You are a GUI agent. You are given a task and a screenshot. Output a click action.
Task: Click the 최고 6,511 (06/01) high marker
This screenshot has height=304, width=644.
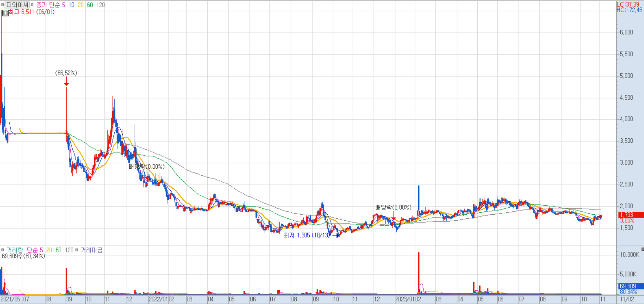31,12
